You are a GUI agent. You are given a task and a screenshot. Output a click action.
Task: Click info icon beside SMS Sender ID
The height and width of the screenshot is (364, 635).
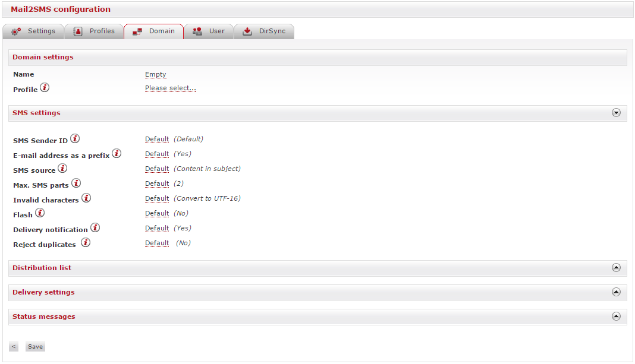[75, 139]
